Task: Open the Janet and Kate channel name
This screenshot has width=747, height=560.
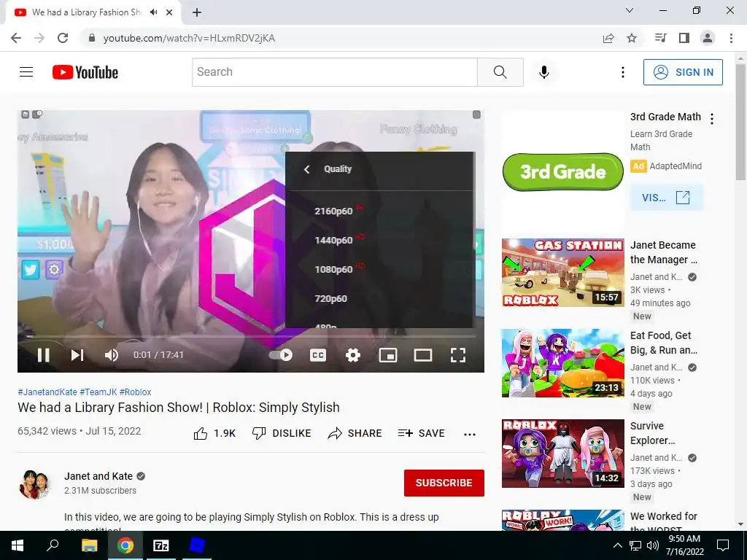Action: click(98, 476)
